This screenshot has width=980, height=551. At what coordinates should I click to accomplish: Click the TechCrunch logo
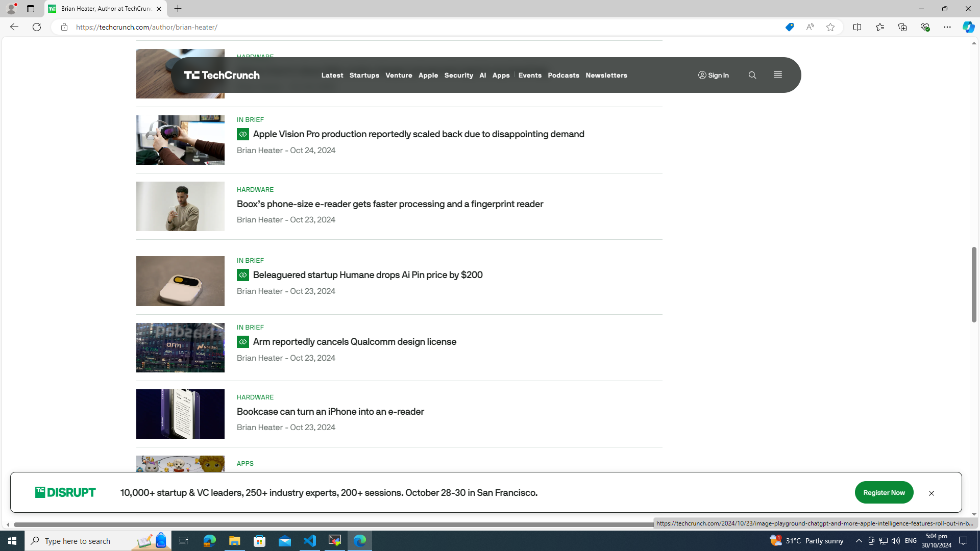coord(222,75)
